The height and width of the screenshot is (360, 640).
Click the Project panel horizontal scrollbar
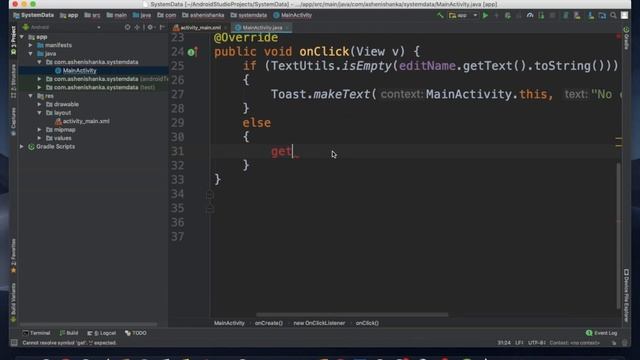tap(88, 324)
